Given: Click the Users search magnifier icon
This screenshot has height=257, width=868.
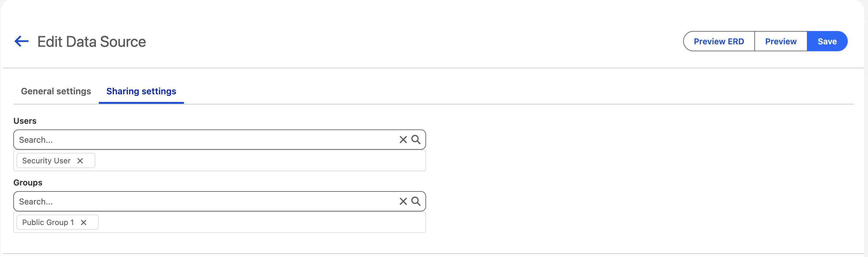Looking at the screenshot, I should click(416, 140).
